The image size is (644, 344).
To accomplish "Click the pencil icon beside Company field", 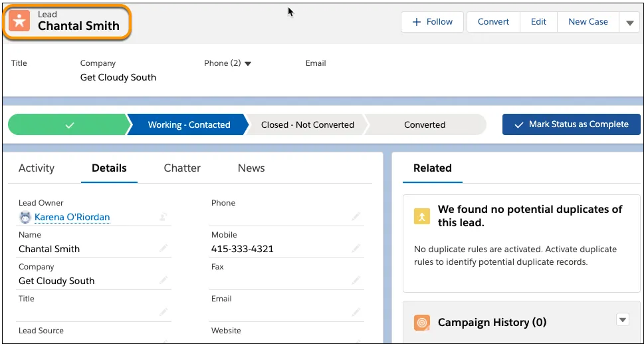I will [x=163, y=280].
